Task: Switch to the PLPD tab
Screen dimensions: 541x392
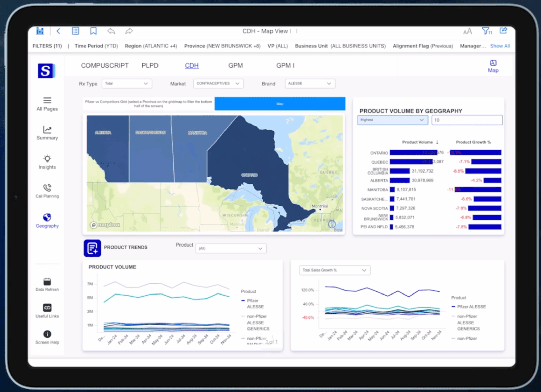Action: click(x=150, y=66)
